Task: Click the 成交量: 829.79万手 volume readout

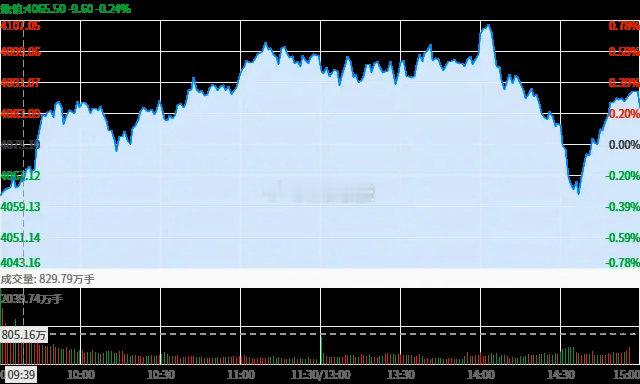Action: pos(47,279)
